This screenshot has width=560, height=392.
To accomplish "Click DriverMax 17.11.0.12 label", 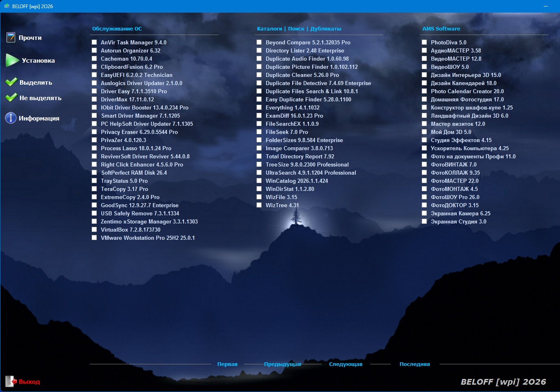I will coord(127,99).
